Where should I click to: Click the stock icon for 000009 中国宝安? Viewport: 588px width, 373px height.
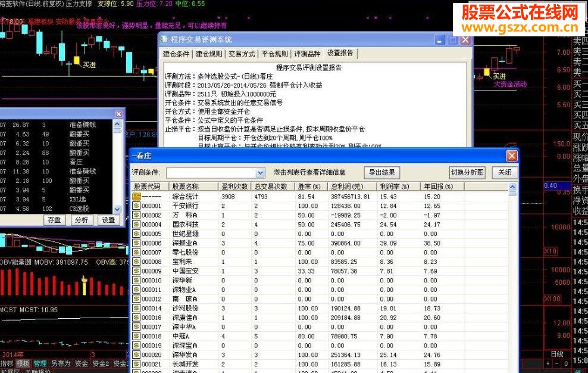pyautogui.click(x=136, y=271)
